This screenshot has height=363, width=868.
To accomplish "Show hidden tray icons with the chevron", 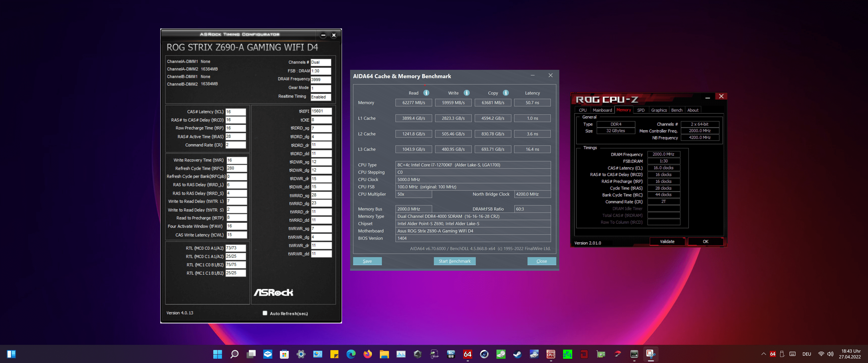I will (x=763, y=354).
